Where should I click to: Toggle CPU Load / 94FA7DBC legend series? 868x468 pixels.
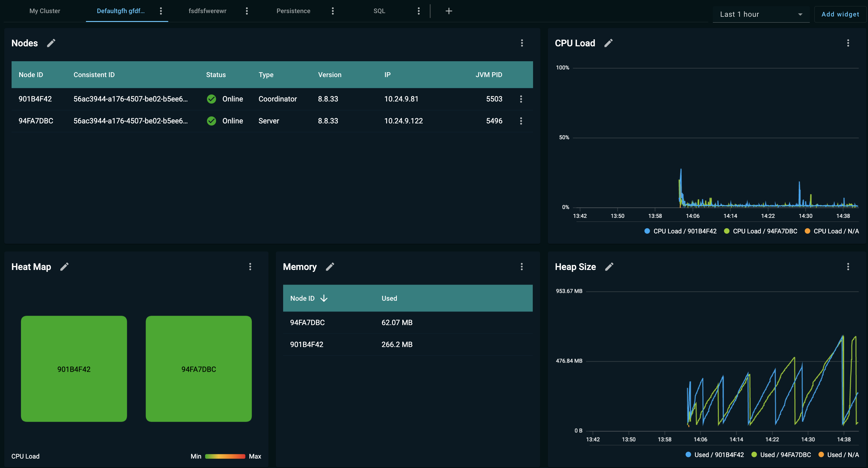760,231
